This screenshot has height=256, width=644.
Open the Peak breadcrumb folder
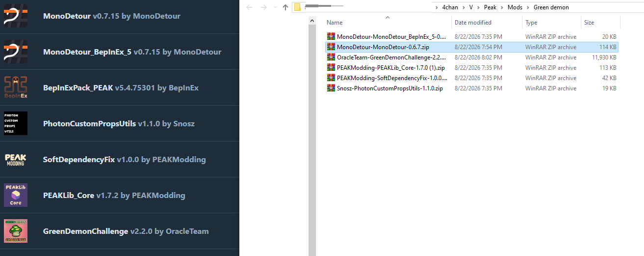[x=490, y=7]
